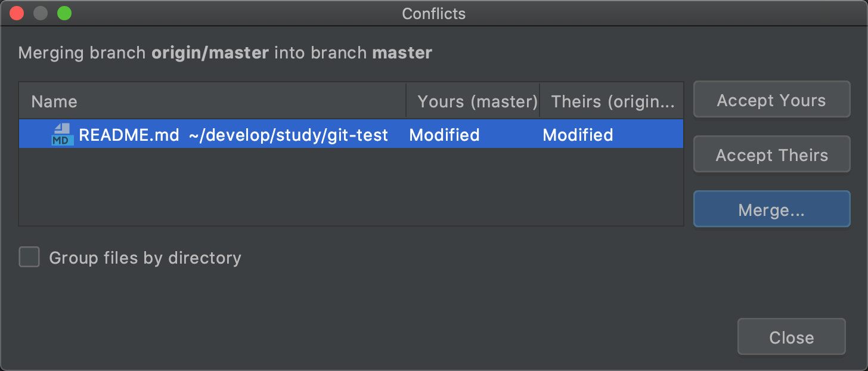This screenshot has width=868, height=371.
Task: Click the "Group files by directory" label text
Action: point(145,258)
